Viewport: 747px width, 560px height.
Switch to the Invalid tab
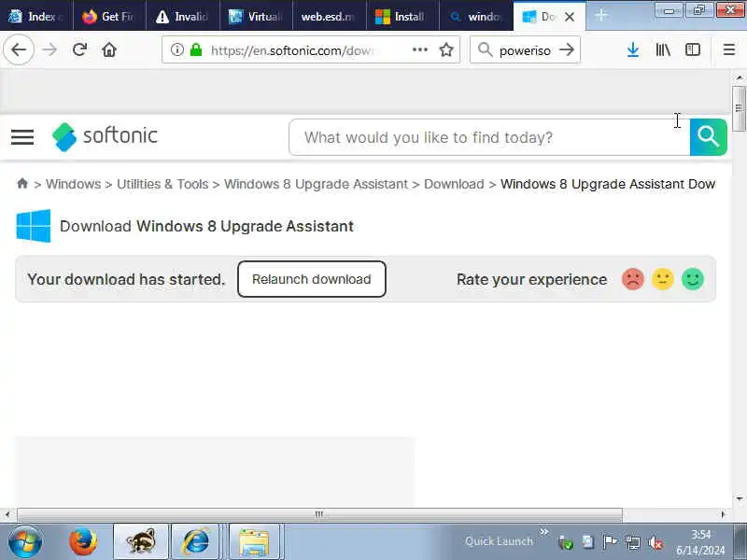click(182, 16)
